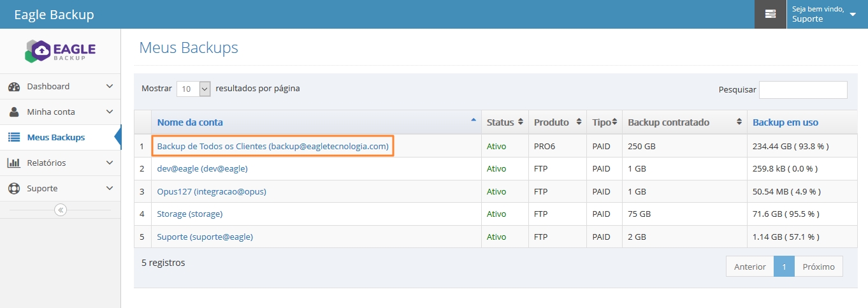868x308 pixels.
Task: Sort by Status column
Action: 505,122
